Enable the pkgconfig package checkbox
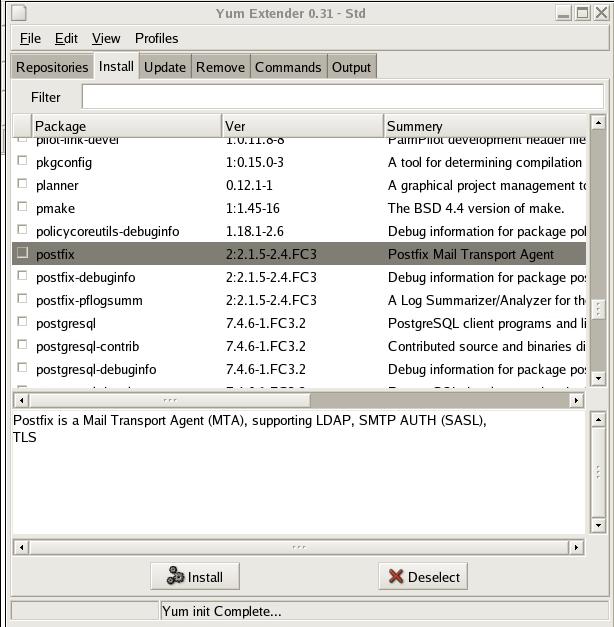614x627 pixels. (22, 162)
